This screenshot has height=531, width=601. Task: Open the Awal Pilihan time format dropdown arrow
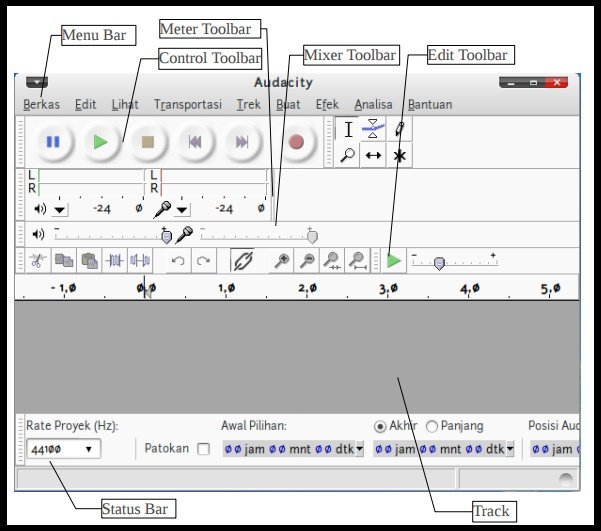tap(360, 449)
